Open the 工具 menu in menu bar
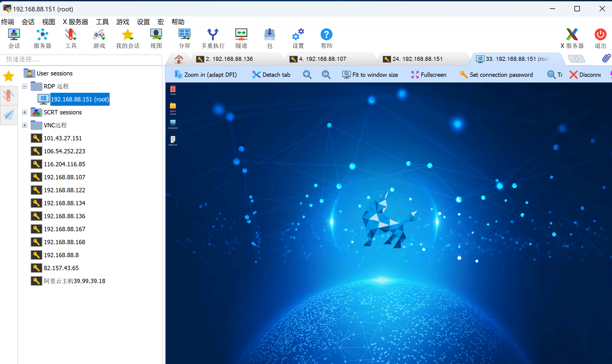 coord(102,22)
